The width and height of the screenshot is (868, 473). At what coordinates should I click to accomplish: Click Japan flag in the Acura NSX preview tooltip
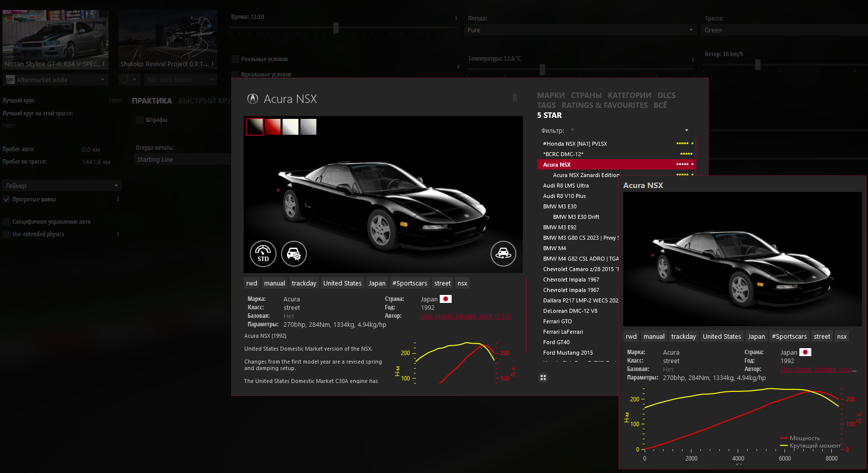click(805, 352)
